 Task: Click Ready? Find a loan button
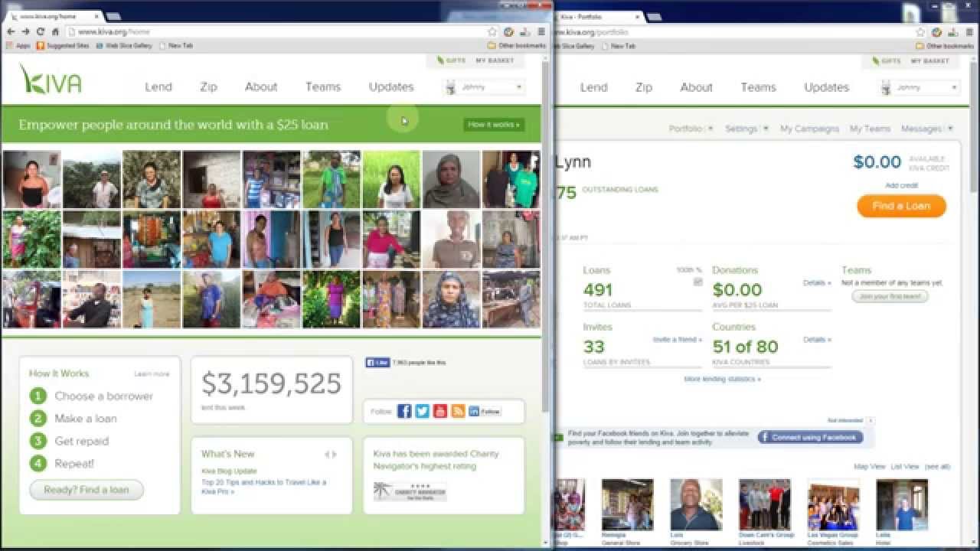pos(87,490)
